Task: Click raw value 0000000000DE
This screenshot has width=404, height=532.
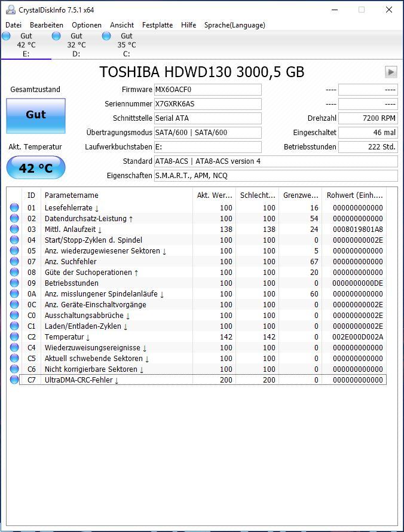Action: pos(358,283)
